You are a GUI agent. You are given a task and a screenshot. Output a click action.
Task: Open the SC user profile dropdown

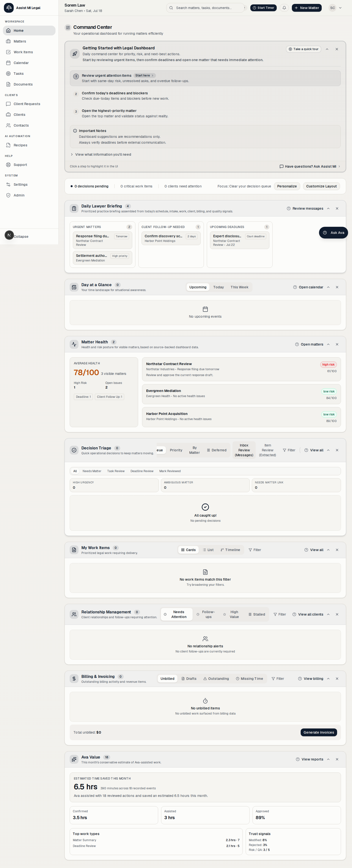335,8
